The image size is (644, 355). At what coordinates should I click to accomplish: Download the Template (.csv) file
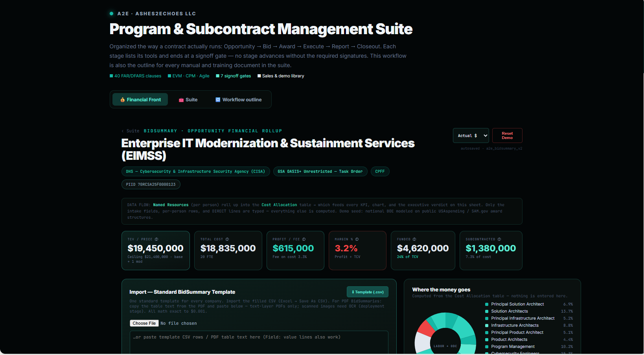tap(368, 292)
